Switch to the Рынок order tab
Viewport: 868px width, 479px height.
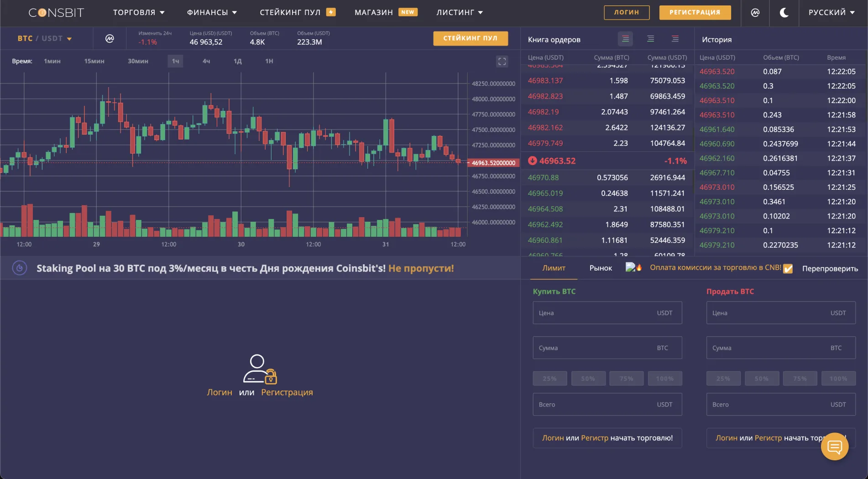point(601,268)
